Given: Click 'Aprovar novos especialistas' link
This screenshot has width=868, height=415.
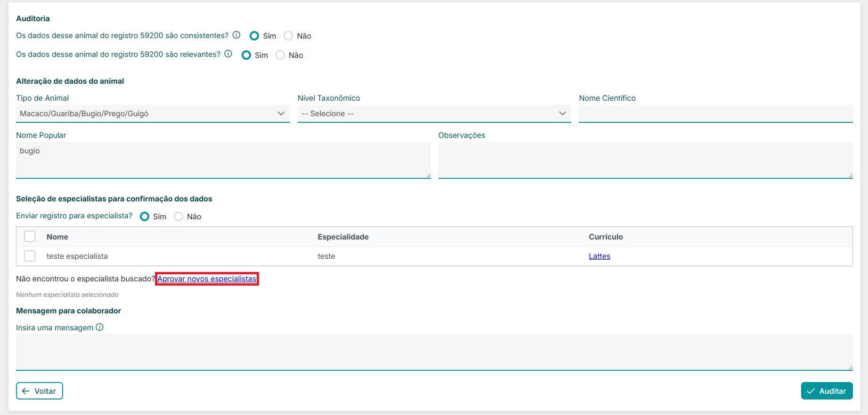Looking at the screenshot, I should tap(207, 279).
